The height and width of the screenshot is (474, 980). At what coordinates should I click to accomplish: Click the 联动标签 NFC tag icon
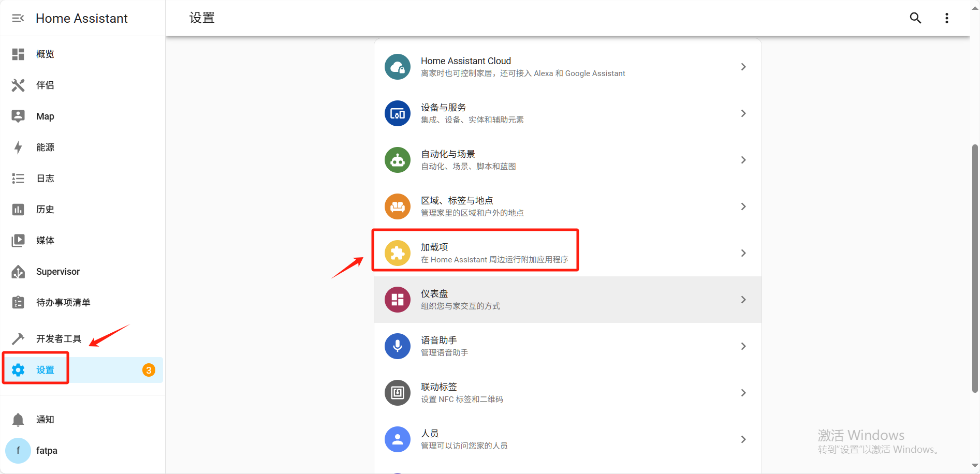tap(398, 393)
